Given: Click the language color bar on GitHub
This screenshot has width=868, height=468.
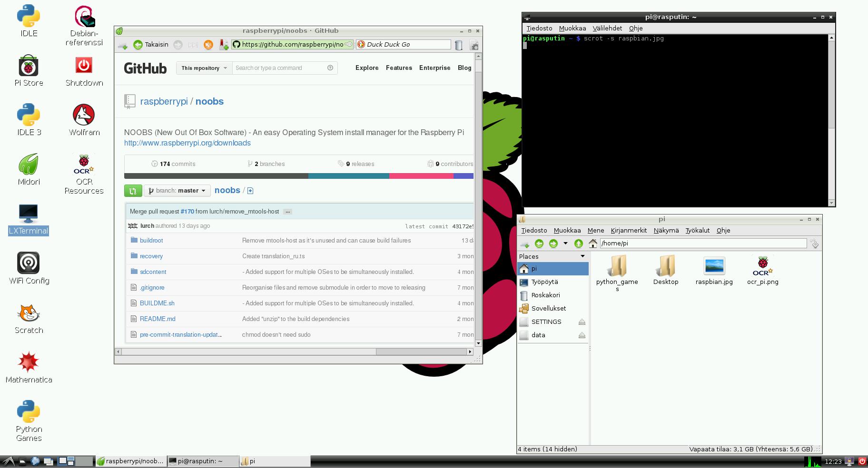Looking at the screenshot, I should point(299,176).
